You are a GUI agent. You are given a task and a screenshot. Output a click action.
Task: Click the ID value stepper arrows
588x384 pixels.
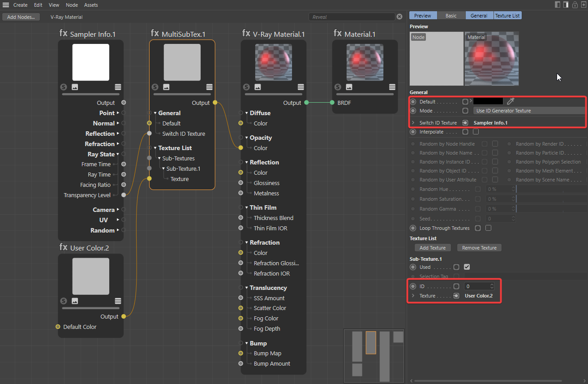tap(492, 286)
